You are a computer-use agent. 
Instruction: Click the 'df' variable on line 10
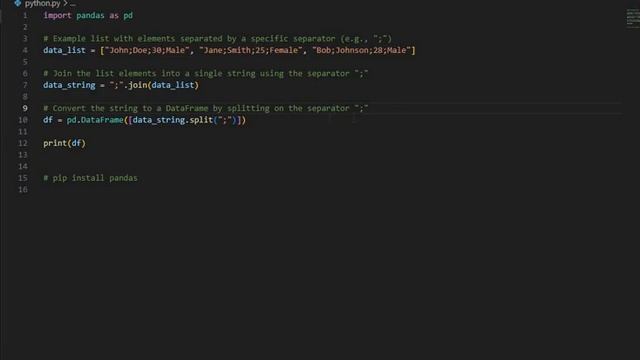pyautogui.click(x=48, y=120)
